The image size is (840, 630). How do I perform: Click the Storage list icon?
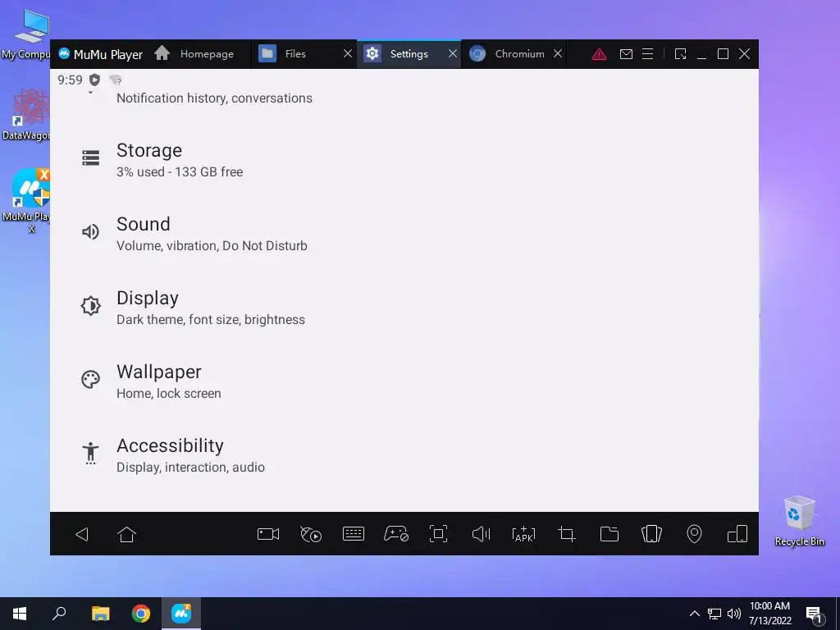(90, 158)
